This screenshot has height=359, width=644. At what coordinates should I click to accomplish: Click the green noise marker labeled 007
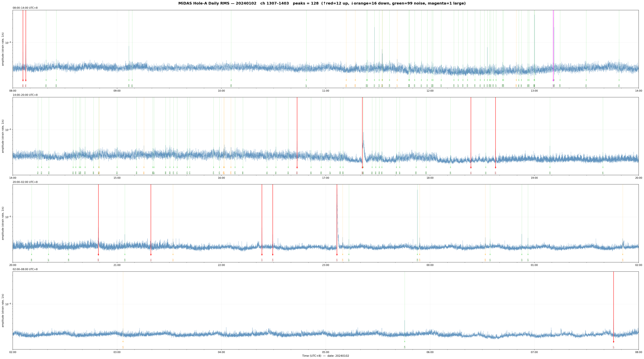coord(306,80)
